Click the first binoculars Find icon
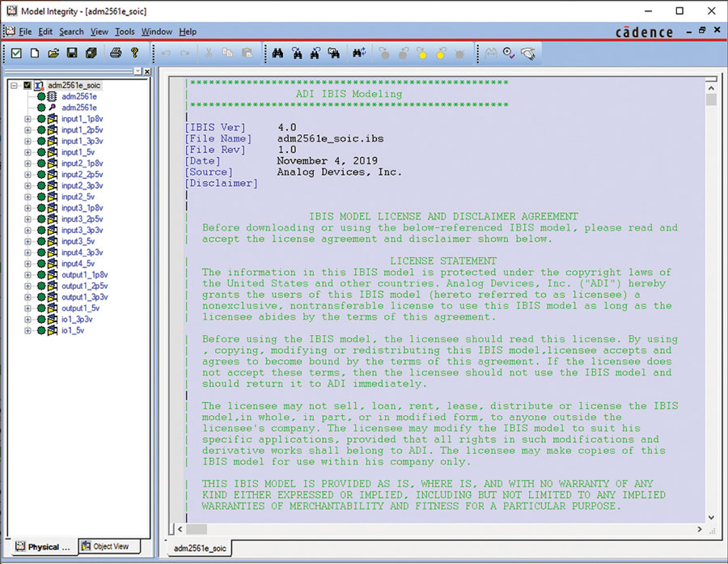This screenshot has width=728, height=564. [277, 53]
